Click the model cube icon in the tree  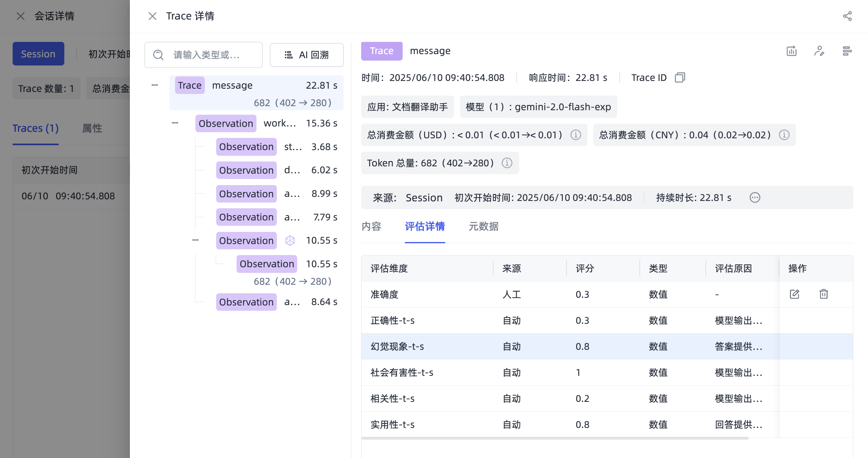click(x=290, y=240)
